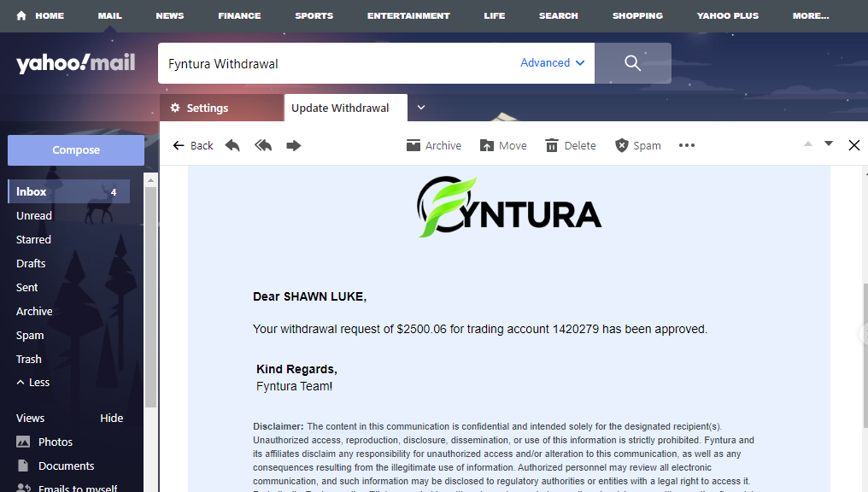868x492 pixels.
Task: Close the open email with X
Action: pos(854,145)
